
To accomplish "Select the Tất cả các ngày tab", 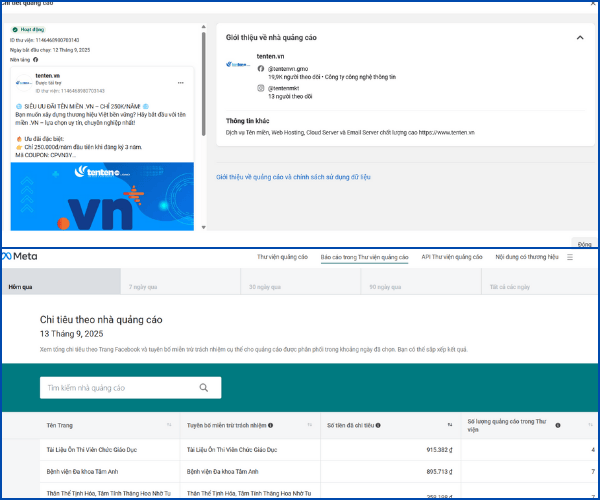I will click(x=540, y=281).
